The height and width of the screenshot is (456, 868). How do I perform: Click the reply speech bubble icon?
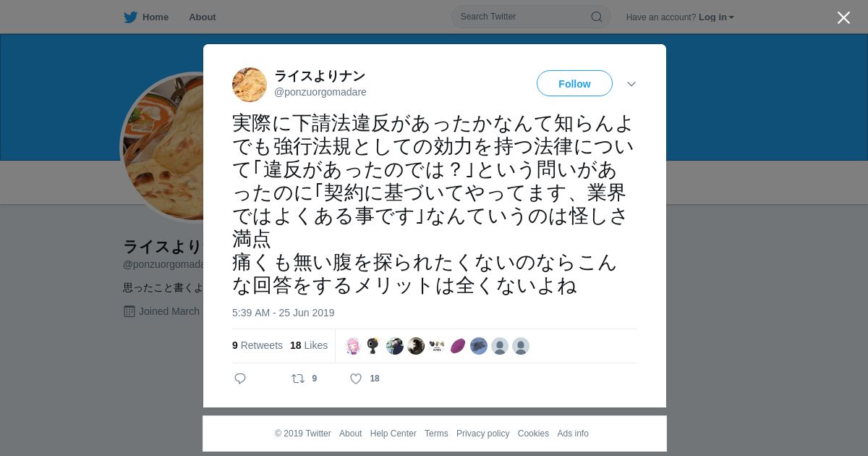click(240, 379)
